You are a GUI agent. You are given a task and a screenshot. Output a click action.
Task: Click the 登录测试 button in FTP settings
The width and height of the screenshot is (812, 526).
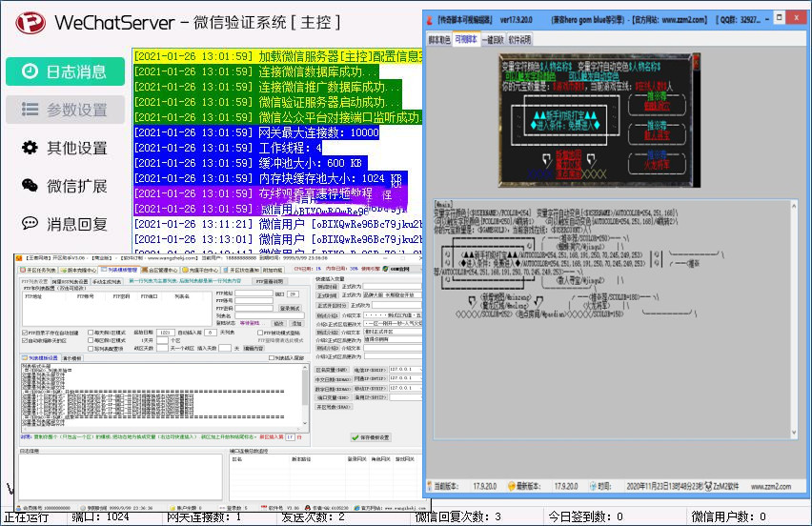coord(290,308)
